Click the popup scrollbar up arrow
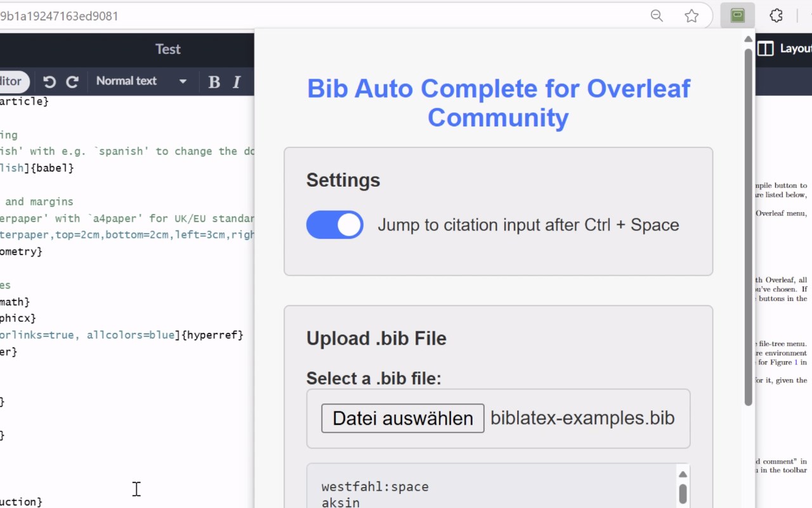This screenshot has height=508, width=812. coord(748,39)
